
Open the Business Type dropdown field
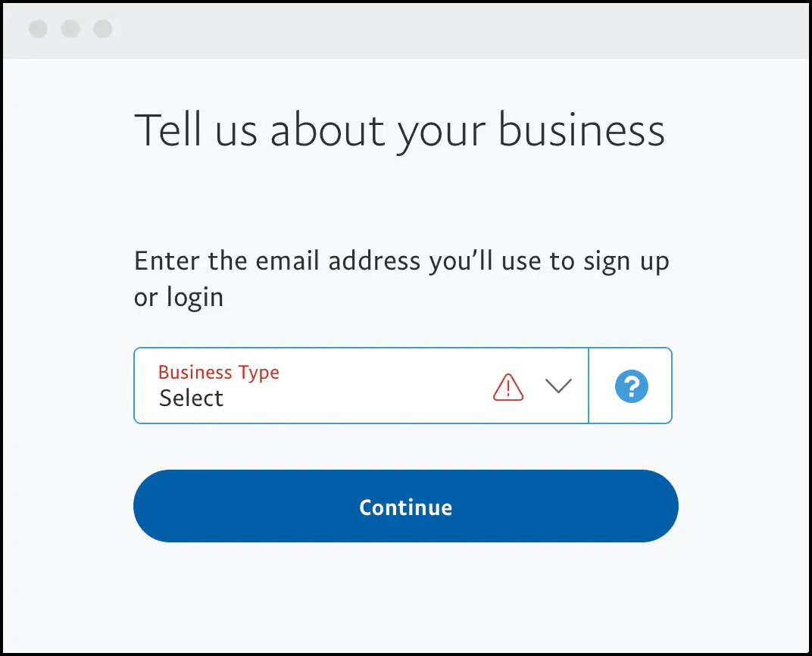(361, 386)
